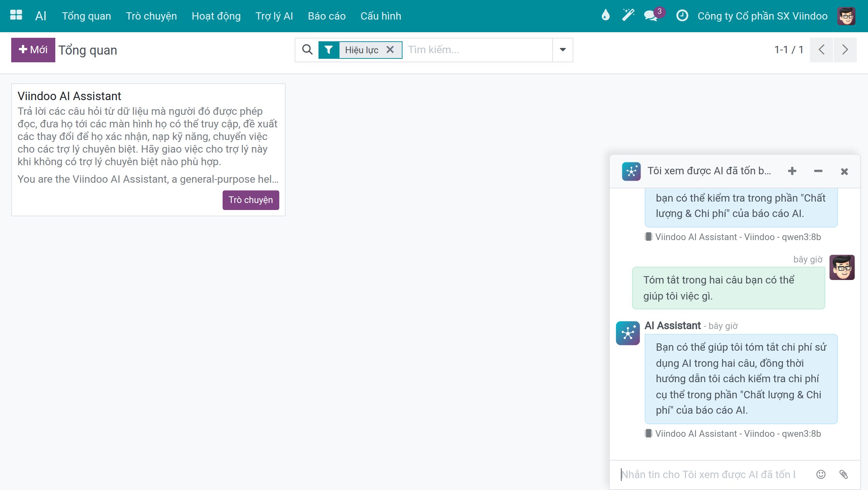Click chat title Tôi xem được AI đã tốn
The width and height of the screenshot is (868, 490).
click(709, 171)
